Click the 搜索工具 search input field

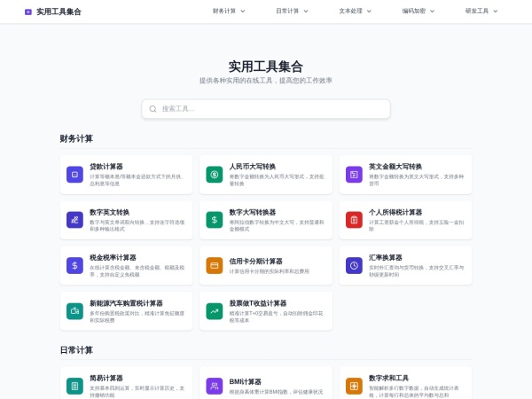click(266, 109)
